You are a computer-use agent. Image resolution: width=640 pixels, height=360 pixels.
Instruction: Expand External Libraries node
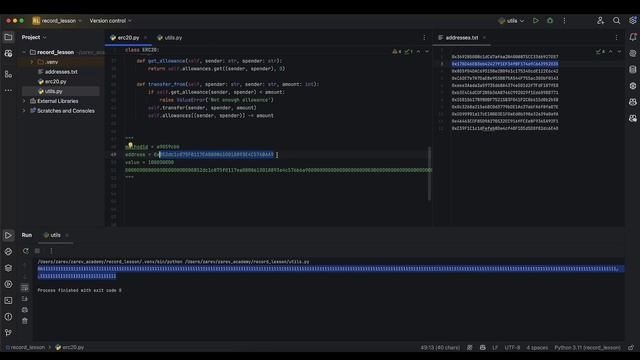coord(24,101)
